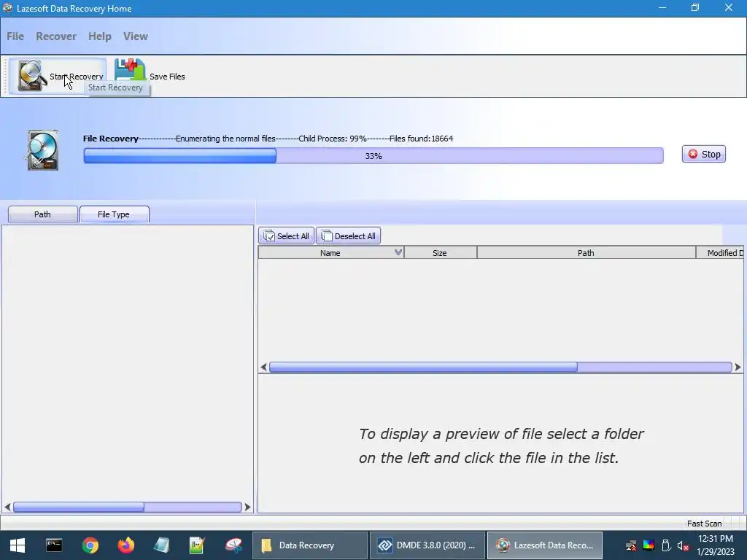Click the Files found: 18664 status text
Screen dimensions: 747x560
pos(421,139)
